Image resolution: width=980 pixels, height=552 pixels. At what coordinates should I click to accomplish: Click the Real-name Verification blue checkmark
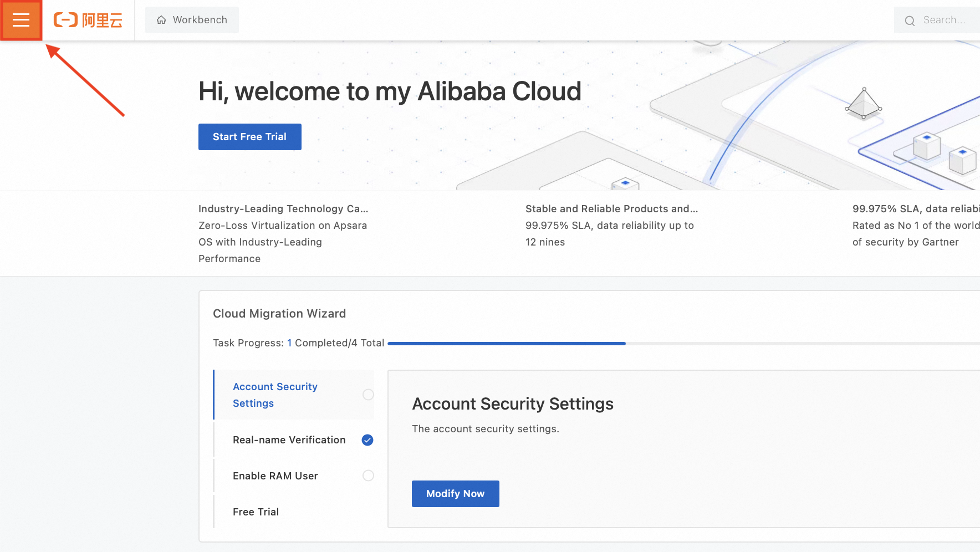[x=367, y=440]
